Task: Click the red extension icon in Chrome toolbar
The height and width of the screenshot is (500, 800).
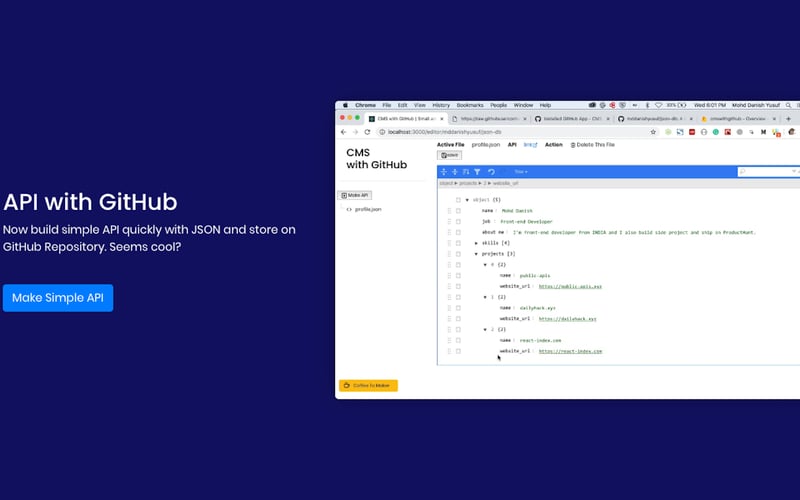Action: pyautogui.click(x=692, y=132)
